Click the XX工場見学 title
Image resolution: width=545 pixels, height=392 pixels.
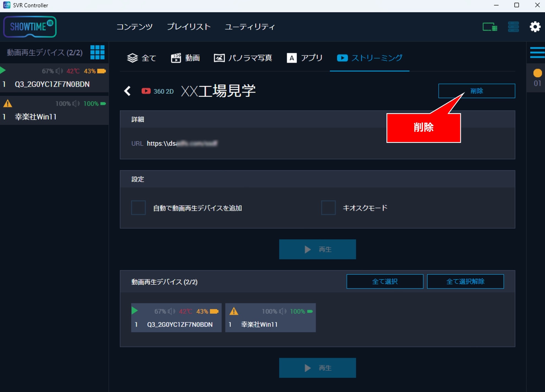218,91
